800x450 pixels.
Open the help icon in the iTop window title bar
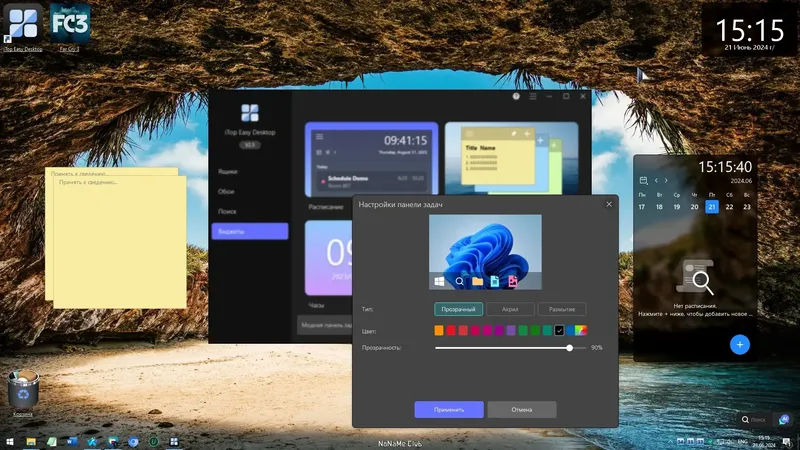(516, 96)
